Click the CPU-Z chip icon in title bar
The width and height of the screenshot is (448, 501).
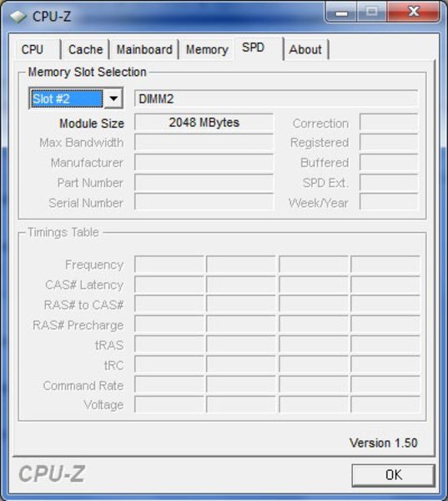tap(18, 16)
